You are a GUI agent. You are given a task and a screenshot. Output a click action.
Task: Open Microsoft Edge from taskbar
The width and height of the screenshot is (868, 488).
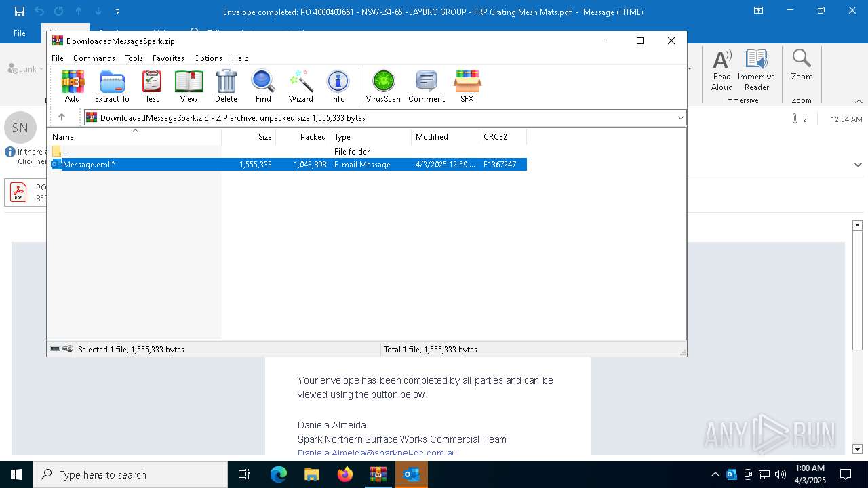click(279, 474)
